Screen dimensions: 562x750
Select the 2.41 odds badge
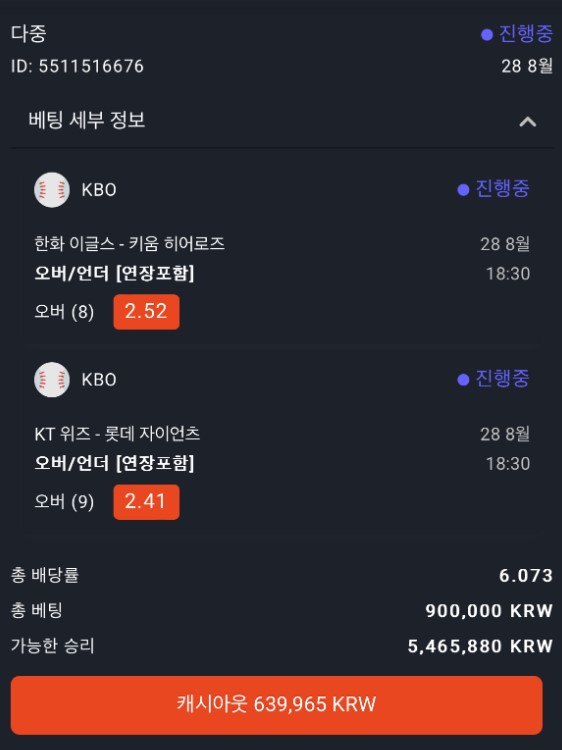click(x=146, y=502)
